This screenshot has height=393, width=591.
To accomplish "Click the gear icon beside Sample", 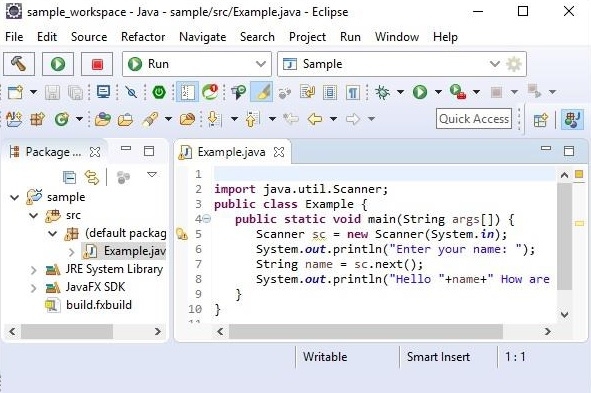I will (x=513, y=64).
